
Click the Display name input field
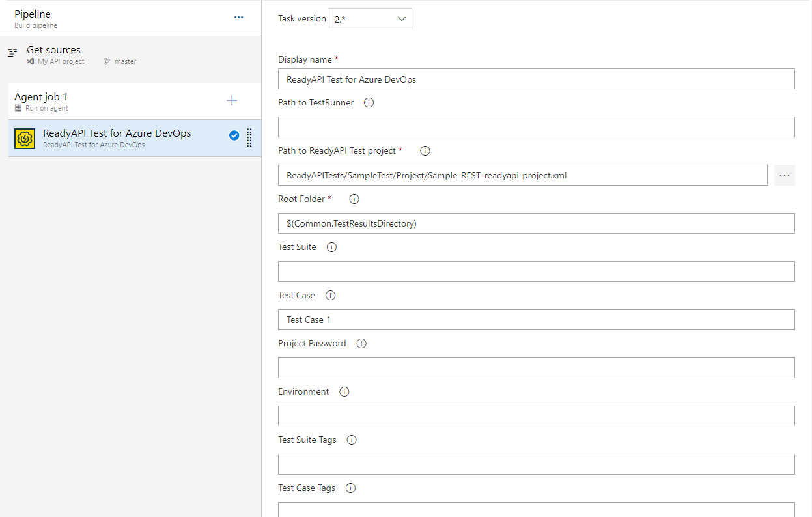click(537, 79)
